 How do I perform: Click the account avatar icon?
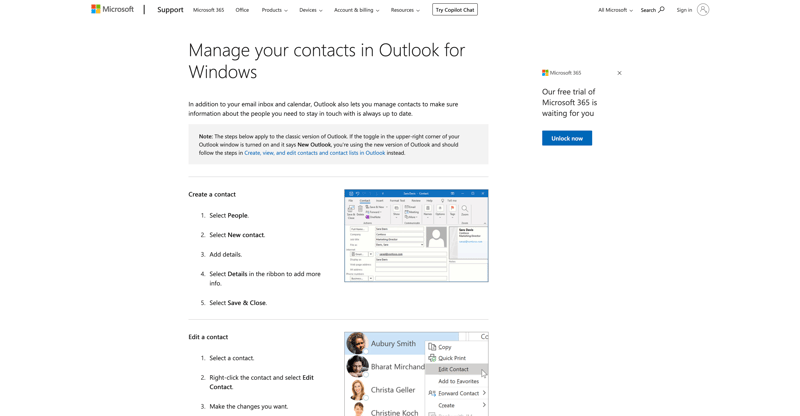coord(703,10)
